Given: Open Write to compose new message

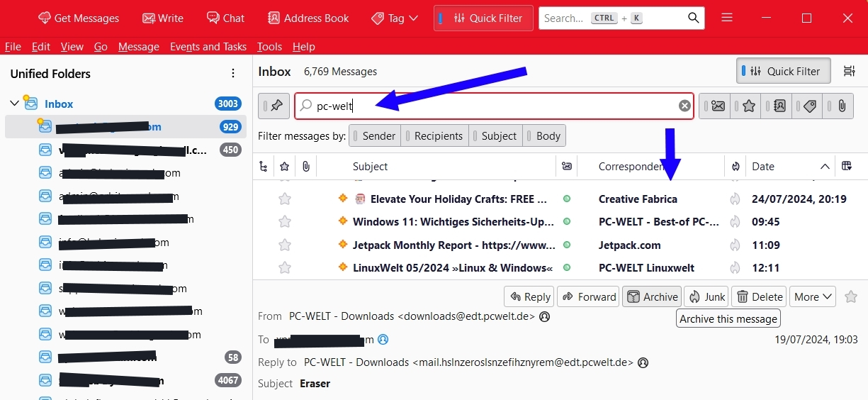Looking at the screenshot, I should coord(163,18).
